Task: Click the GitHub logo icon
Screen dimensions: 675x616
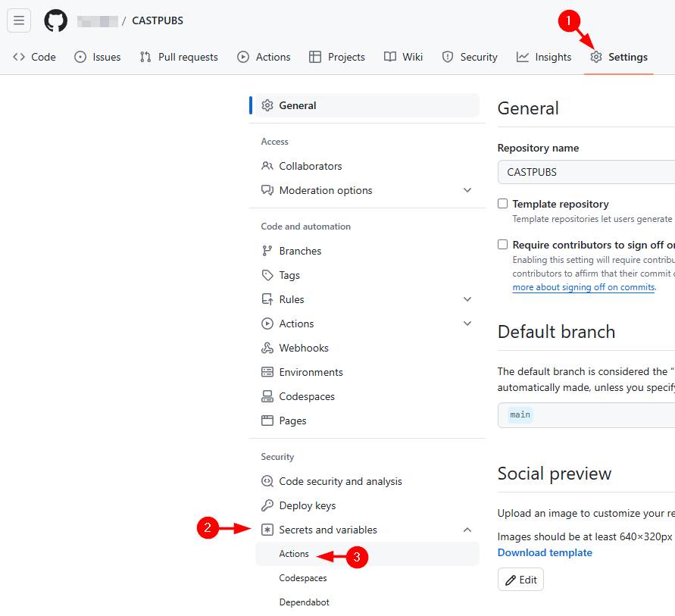Action: tap(55, 20)
